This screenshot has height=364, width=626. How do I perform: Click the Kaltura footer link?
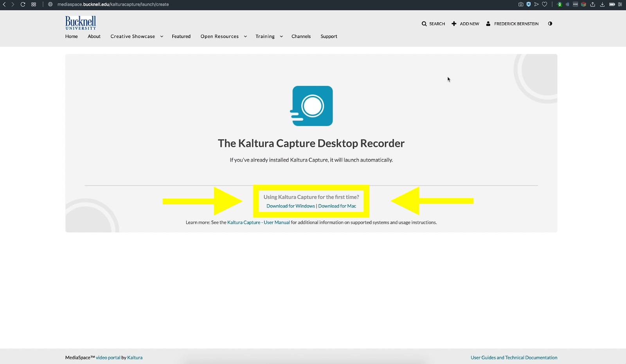click(135, 358)
